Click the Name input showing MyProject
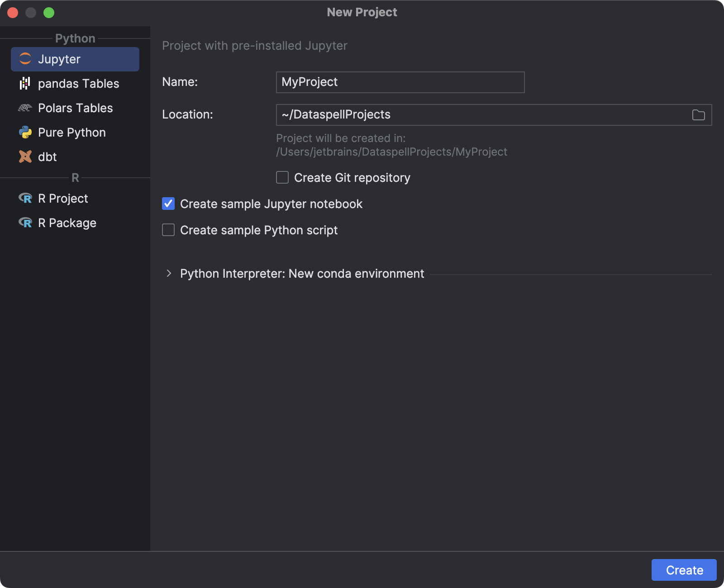 point(400,82)
